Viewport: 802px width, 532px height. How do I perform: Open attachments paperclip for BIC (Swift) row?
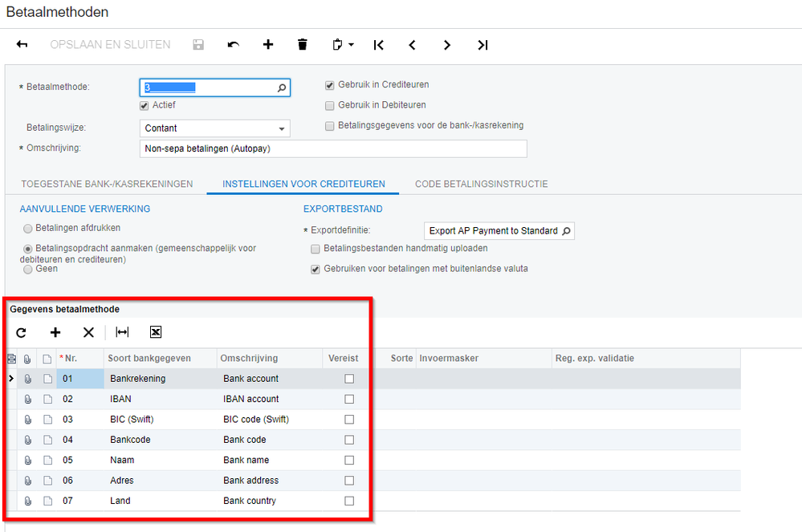[27, 420]
